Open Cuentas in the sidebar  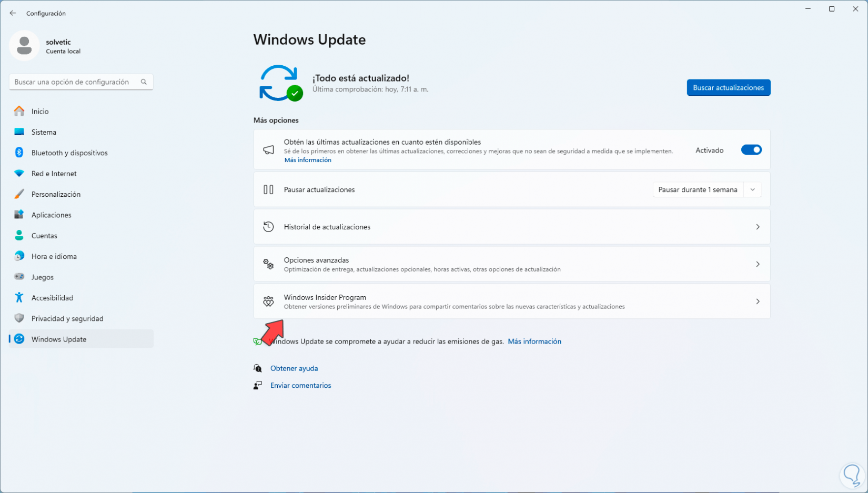pyautogui.click(x=81, y=236)
